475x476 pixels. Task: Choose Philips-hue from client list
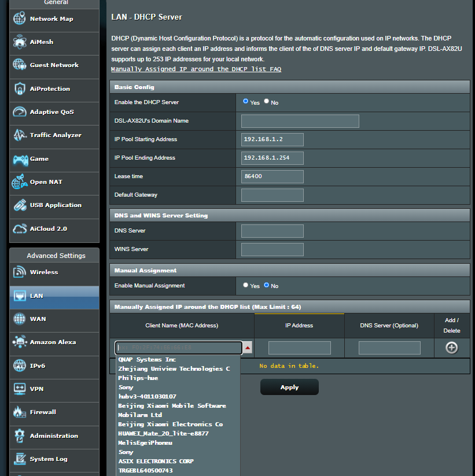point(138,378)
